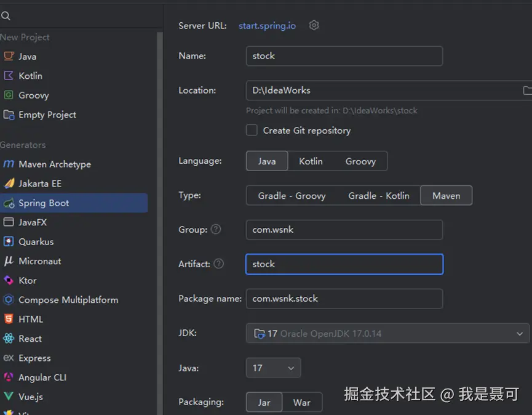Select the Ktor generator icon
532x415 pixels.
(x=9, y=280)
